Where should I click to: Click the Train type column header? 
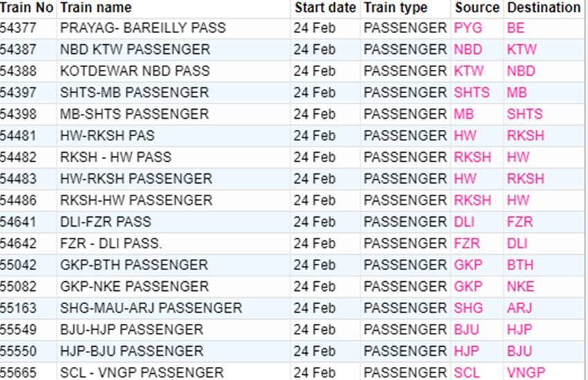pos(396,8)
